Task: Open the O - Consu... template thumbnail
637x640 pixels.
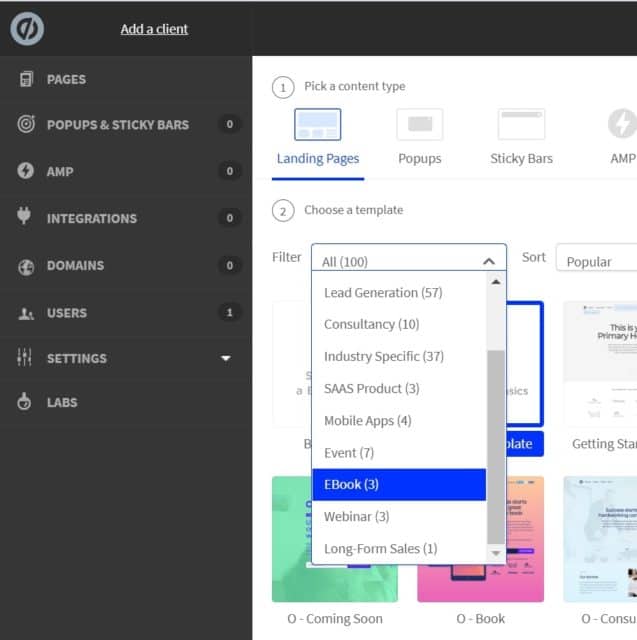Action: tap(600, 539)
